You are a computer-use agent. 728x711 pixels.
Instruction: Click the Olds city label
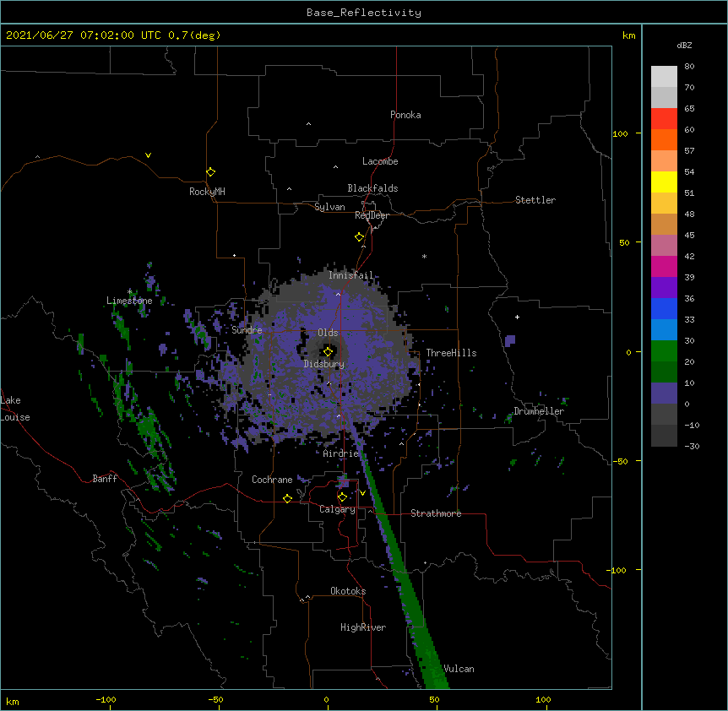328,333
